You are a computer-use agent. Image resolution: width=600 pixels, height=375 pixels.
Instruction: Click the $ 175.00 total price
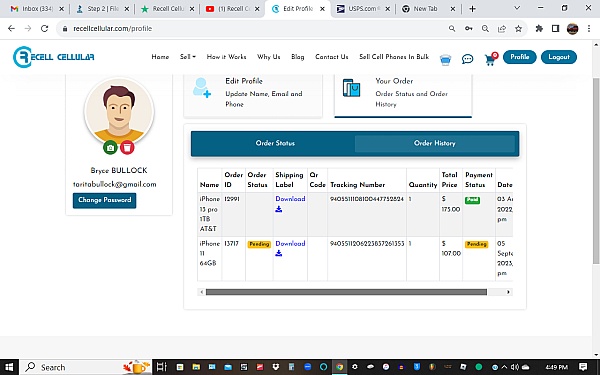[x=451, y=204]
